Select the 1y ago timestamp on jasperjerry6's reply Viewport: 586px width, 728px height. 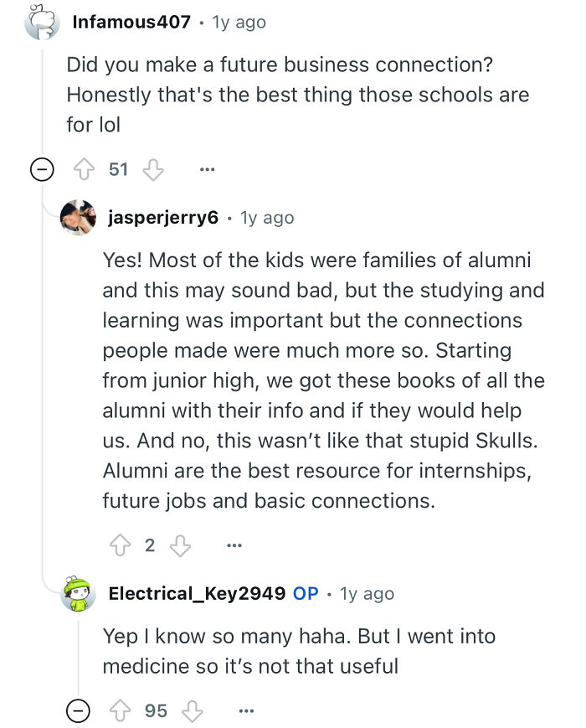tap(269, 217)
